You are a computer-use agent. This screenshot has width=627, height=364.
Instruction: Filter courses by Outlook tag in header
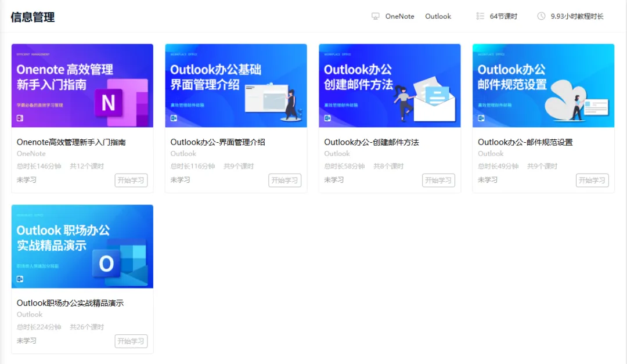click(x=438, y=16)
